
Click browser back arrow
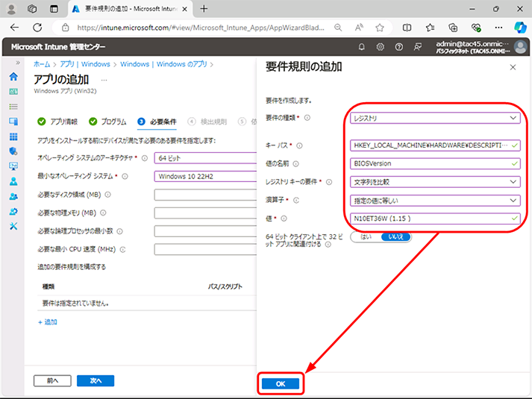(x=15, y=28)
